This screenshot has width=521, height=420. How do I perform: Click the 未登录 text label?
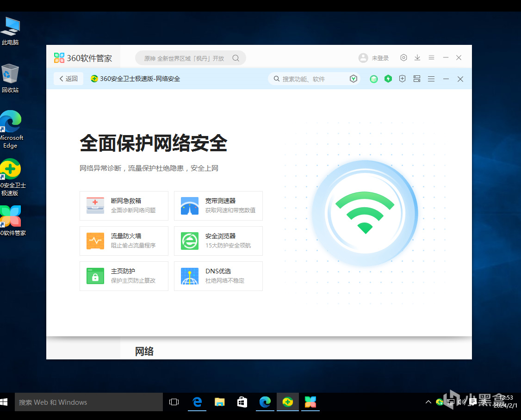point(380,58)
